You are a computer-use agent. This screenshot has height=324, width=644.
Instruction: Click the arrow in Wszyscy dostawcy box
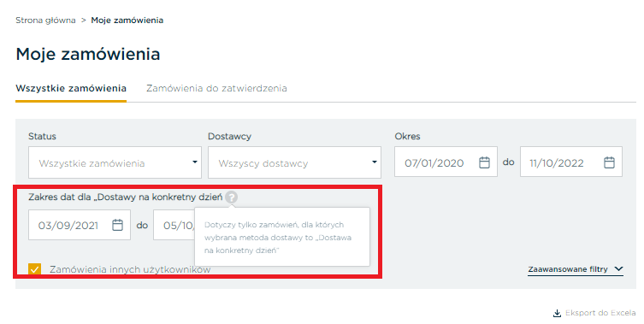coord(374,162)
